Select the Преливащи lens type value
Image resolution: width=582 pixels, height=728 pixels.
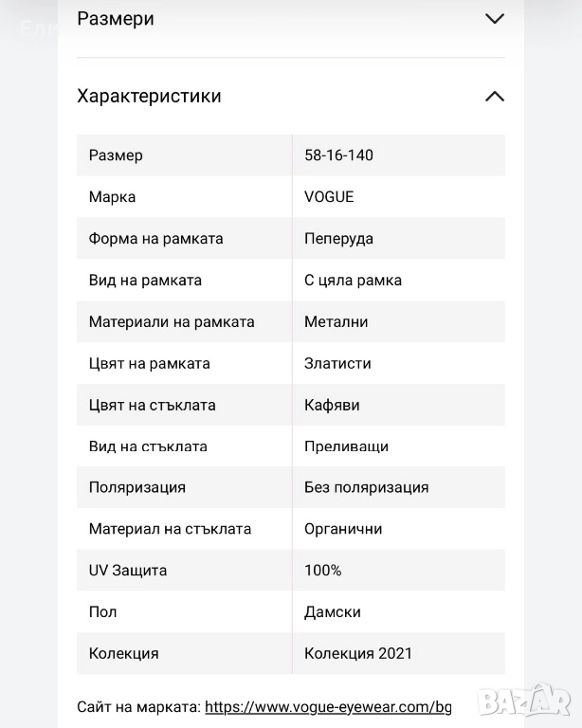[346, 446]
